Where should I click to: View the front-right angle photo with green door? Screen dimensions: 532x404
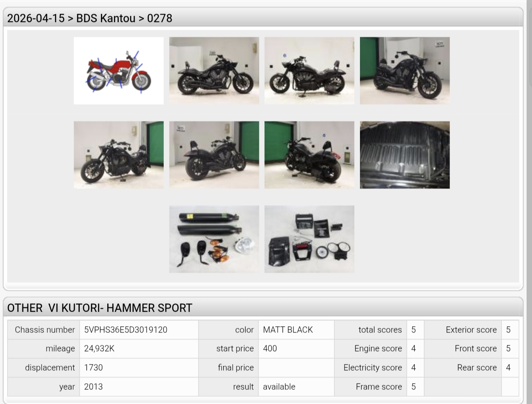pyautogui.click(x=404, y=71)
